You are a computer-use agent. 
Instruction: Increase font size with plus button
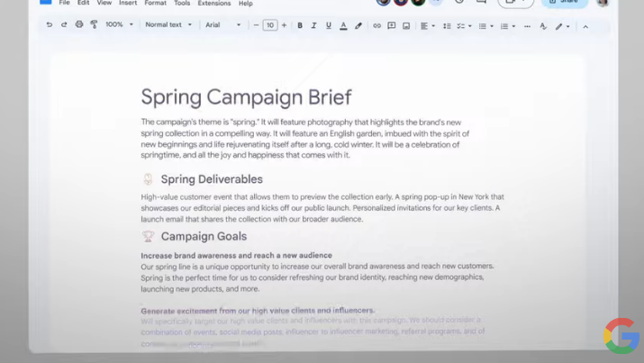(284, 25)
